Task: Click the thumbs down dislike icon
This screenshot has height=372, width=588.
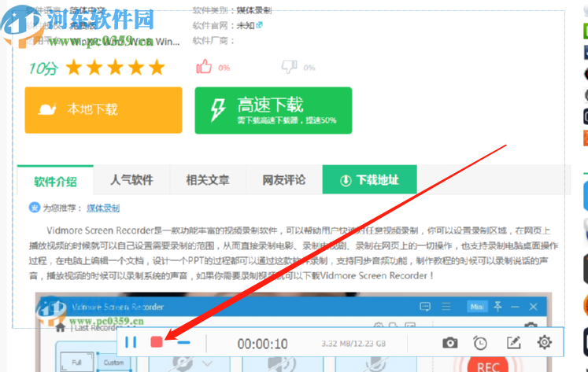Action: (x=289, y=67)
